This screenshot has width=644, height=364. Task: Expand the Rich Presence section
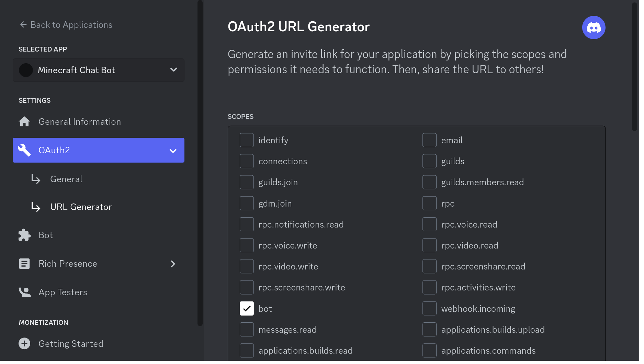(x=173, y=264)
